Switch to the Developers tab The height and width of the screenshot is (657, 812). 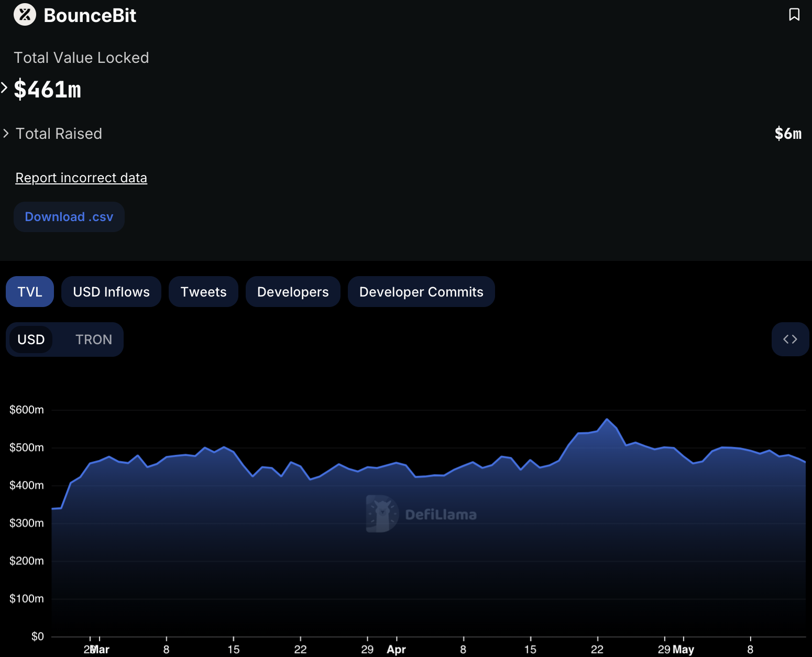pos(293,292)
